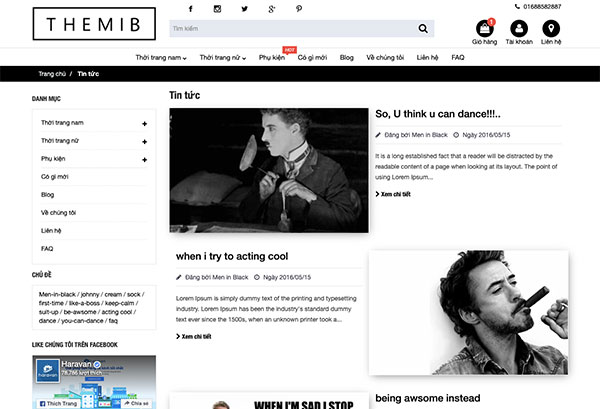Click Xem chi tiết under dance article
This screenshot has width=600, height=409.
[393, 194]
